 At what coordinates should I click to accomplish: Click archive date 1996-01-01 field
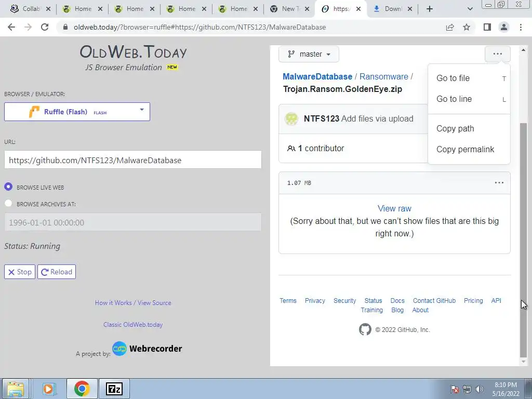coord(133,222)
